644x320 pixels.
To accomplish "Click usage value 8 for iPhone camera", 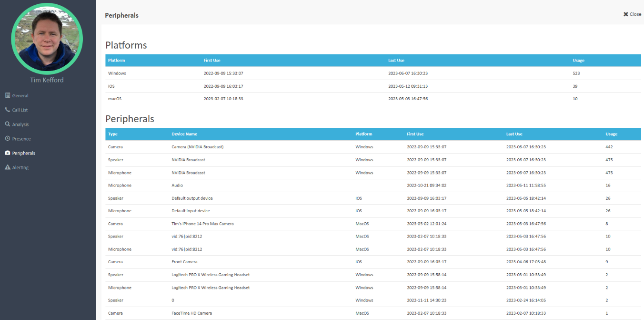I will coord(607,224).
